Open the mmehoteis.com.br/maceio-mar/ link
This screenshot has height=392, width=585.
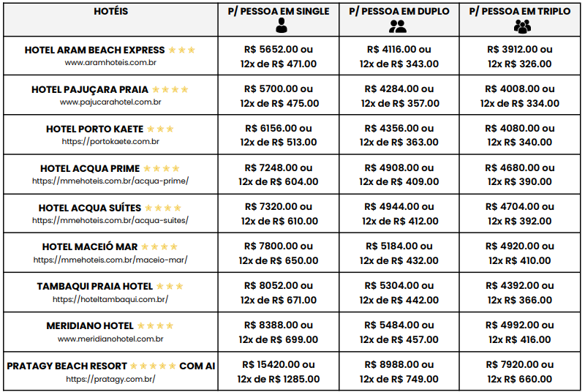pos(110,260)
